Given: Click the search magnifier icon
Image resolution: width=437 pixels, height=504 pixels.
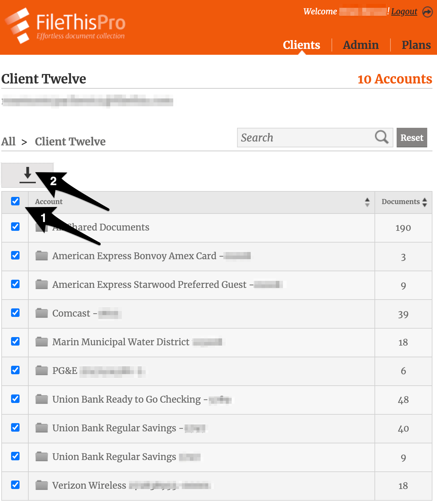Looking at the screenshot, I should click(x=382, y=137).
